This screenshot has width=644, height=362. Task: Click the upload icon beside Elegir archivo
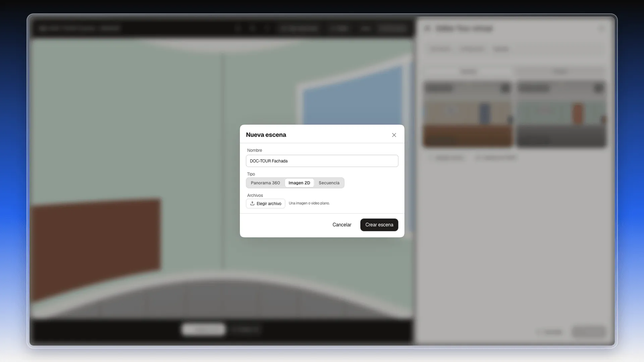(252, 203)
